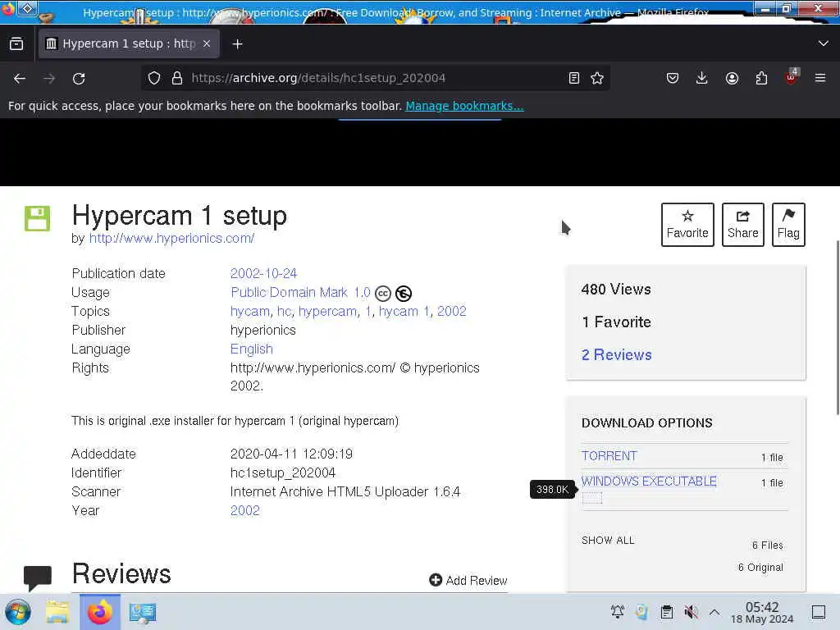Flag this item with Flag button

tap(788, 225)
